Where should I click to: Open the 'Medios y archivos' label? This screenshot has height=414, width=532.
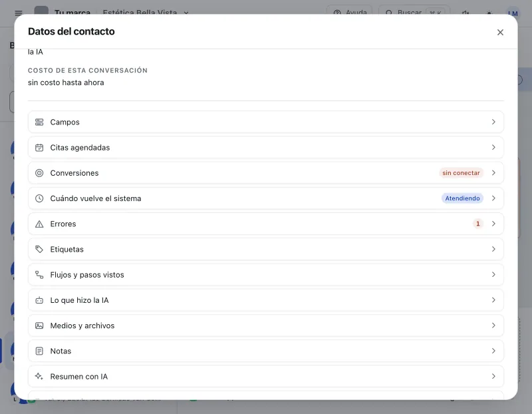(82, 325)
